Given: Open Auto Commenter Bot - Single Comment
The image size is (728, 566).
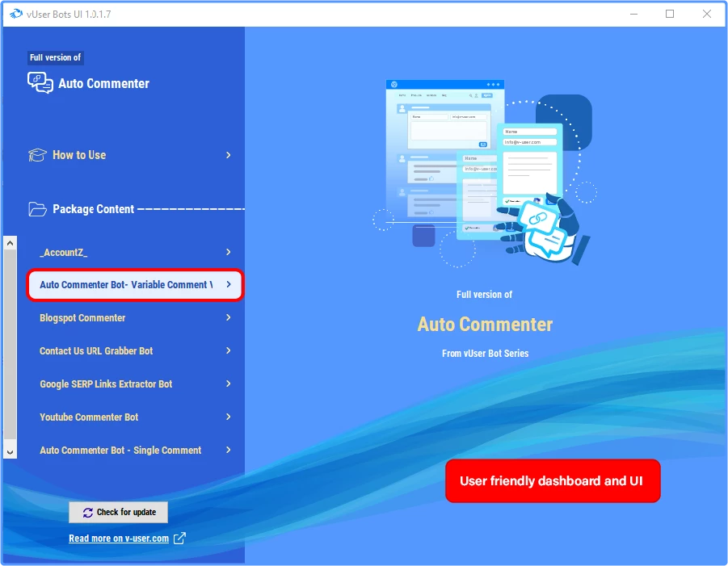Looking at the screenshot, I should 135,450.
